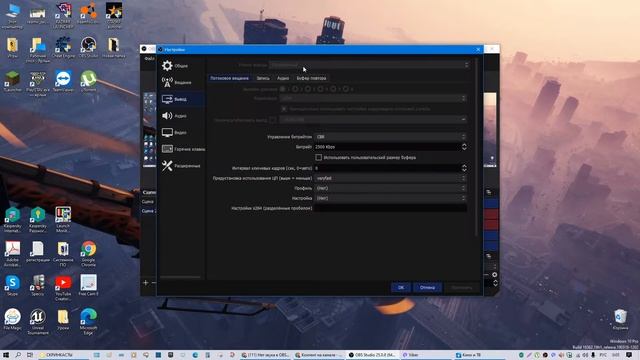The image size is (640, 360).
Task: Open the Файл menu in OBS main window
Action: pyautogui.click(x=149, y=59)
